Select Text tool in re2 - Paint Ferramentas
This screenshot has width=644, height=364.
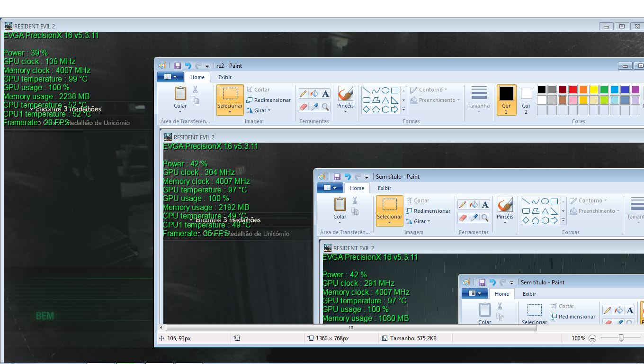coord(325,94)
